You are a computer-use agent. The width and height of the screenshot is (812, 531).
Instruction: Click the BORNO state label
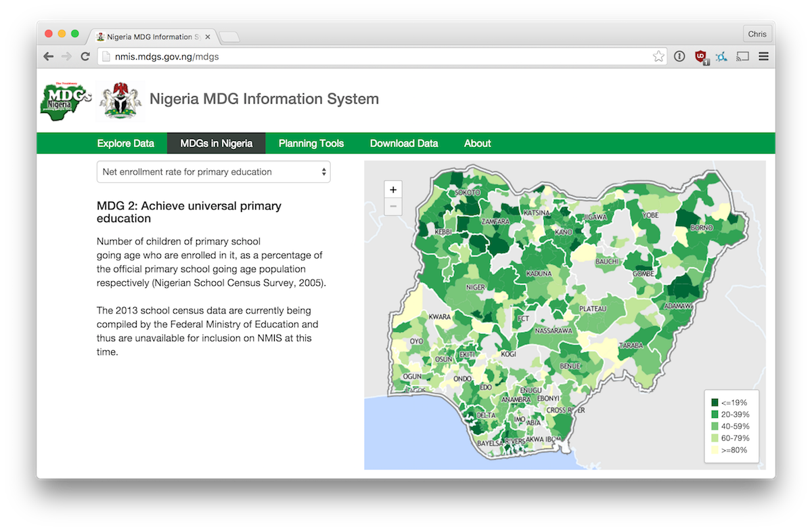pos(702,228)
